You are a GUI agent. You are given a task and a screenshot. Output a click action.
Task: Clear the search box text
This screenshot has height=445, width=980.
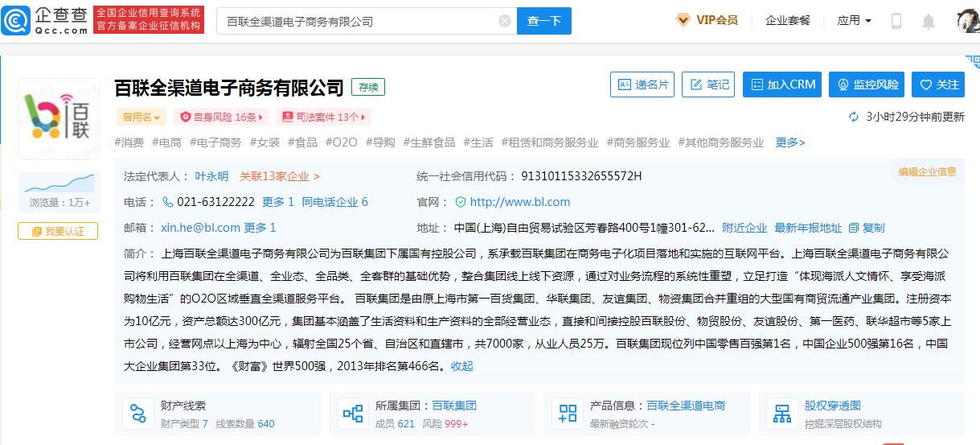point(505,21)
